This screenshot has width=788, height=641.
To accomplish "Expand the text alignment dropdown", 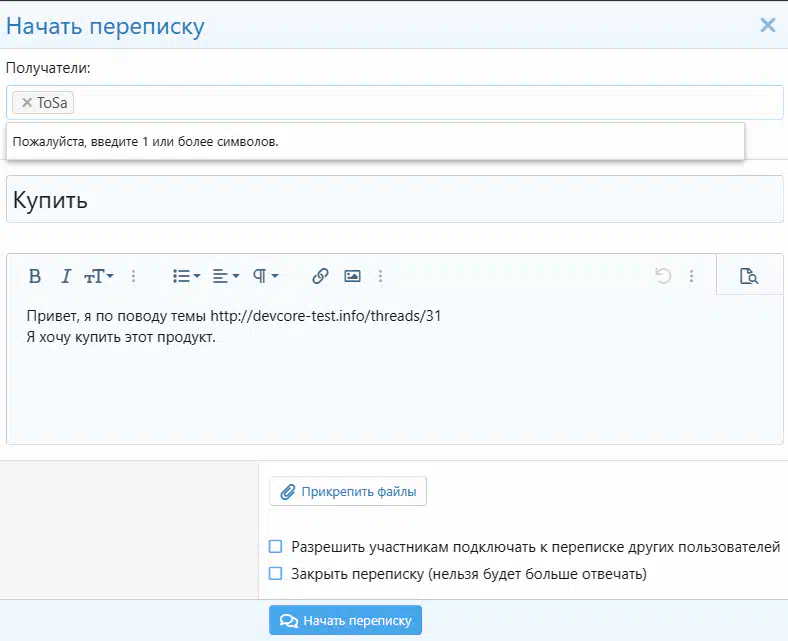I will (225, 276).
